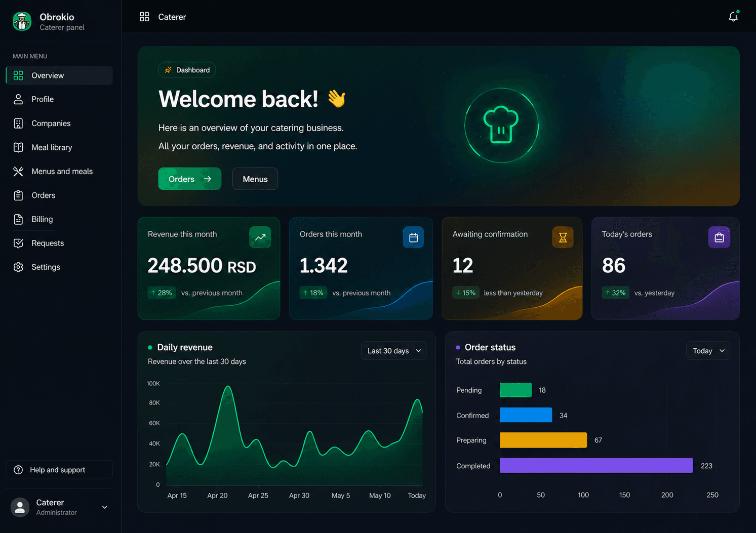
Task: Click the notification bell icon
Action: coord(733,17)
